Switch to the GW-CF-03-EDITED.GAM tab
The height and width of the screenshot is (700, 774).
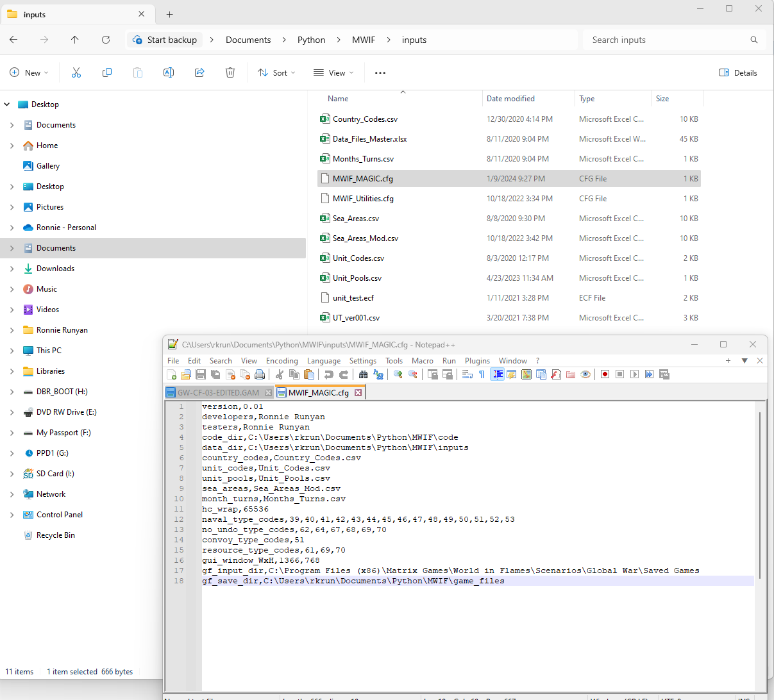[x=218, y=392]
